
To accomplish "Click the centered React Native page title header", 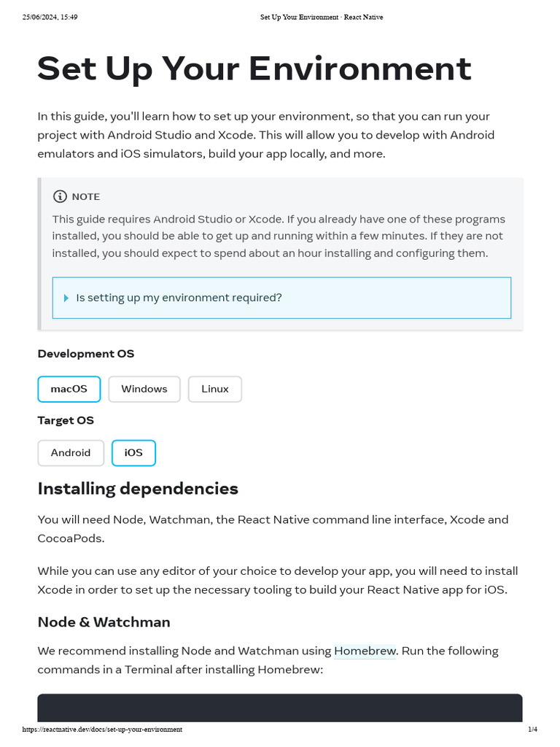I will point(321,17).
